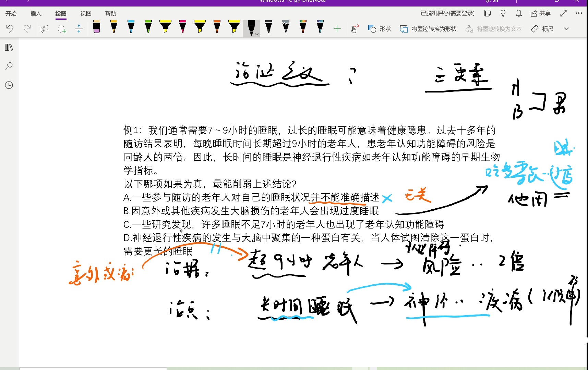Viewport: 588px width, 370px height.
Task: Select the Eraser tool
Action: pos(97,27)
